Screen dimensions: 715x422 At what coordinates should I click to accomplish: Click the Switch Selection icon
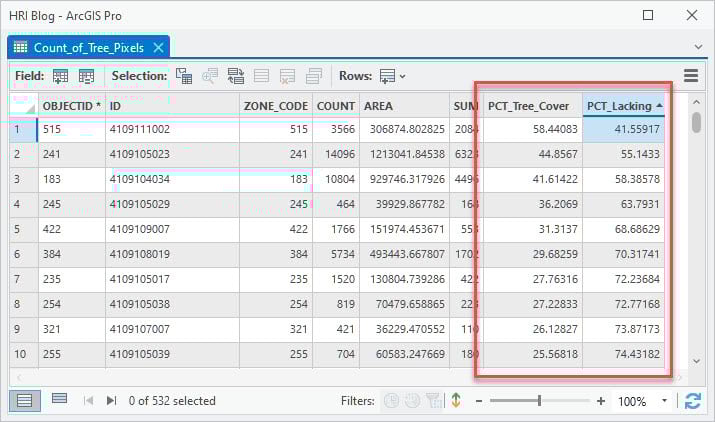(x=236, y=76)
